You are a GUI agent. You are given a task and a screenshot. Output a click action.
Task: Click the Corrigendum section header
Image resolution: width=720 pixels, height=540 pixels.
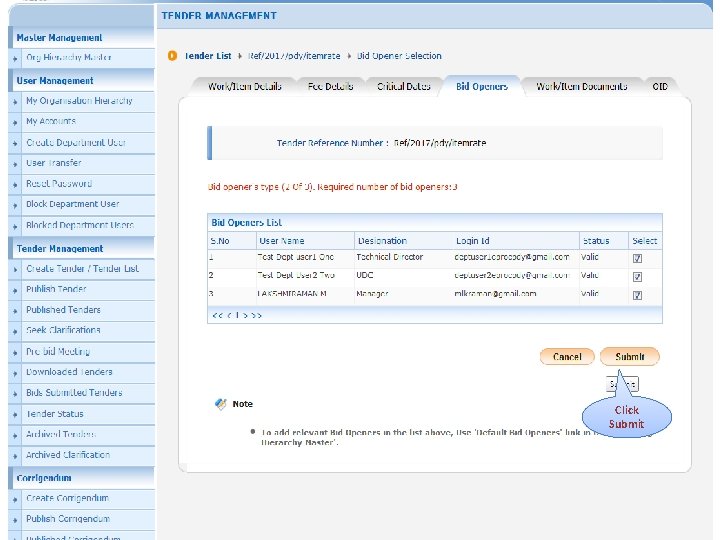44,478
